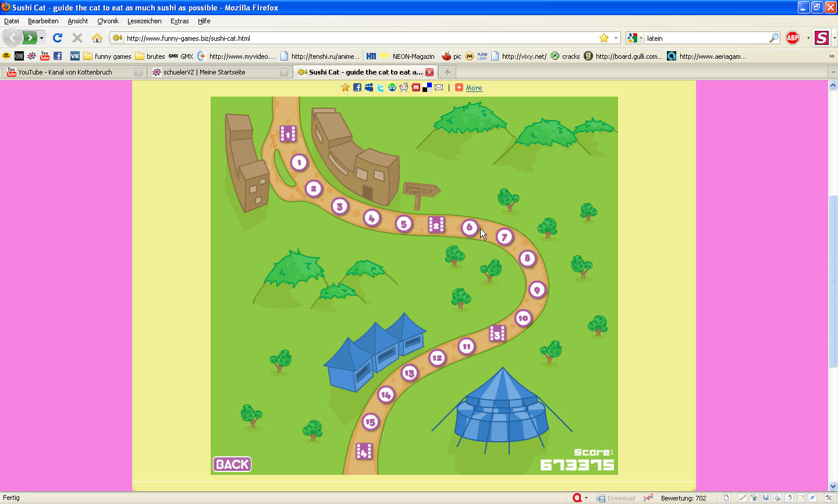
Task: Select level 15 on the map
Action: click(370, 422)
